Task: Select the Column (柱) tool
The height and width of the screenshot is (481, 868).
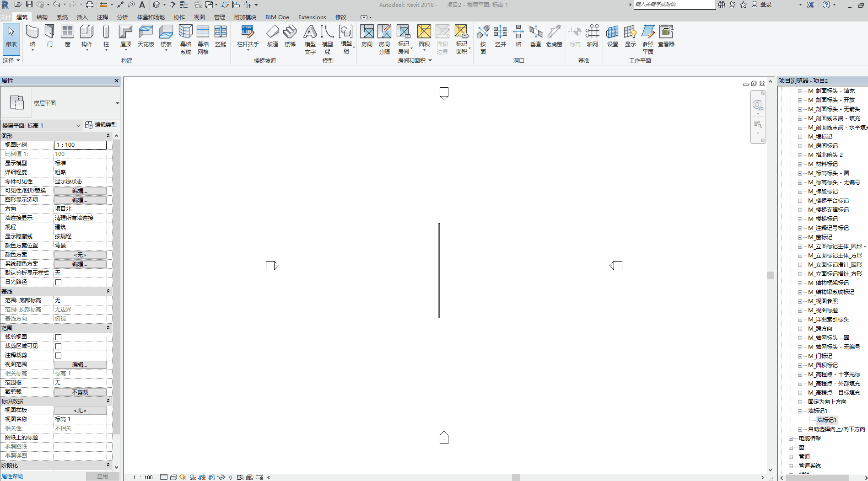Action: coord(106,37)
